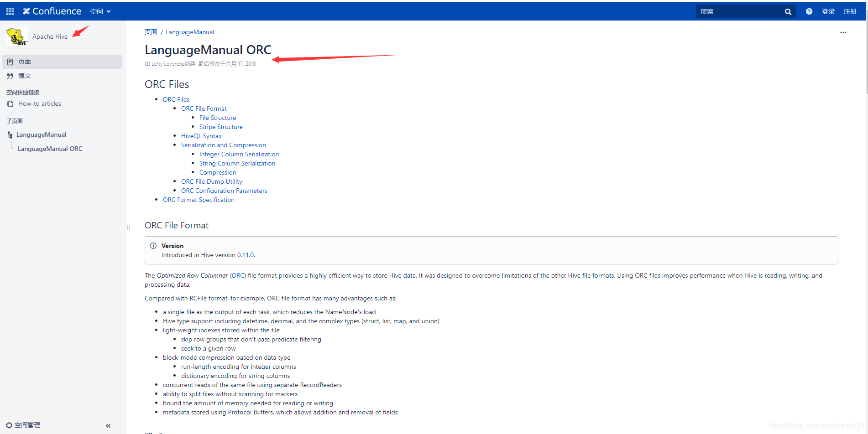Jump to File Structure section
The height and width of the screenshot is (434, 868).
click(x=218, y=118)
